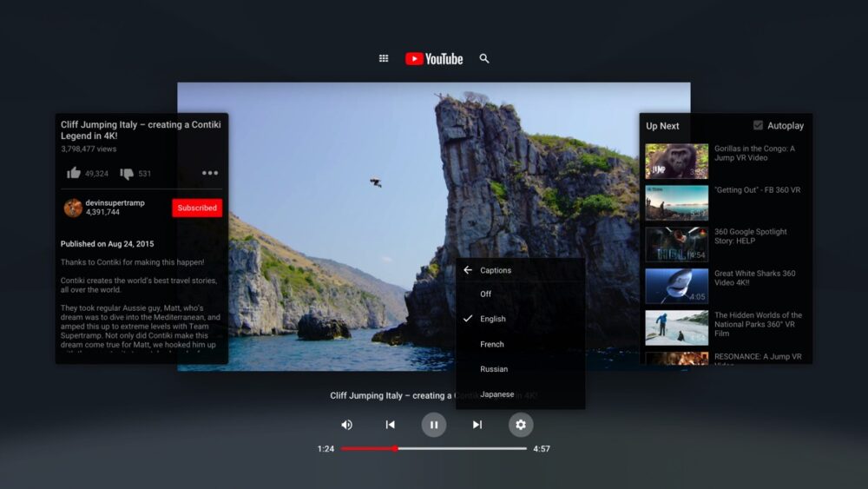Choose Russian captions
The height and width of the screenshot is (489, 868).
(494, 369)
